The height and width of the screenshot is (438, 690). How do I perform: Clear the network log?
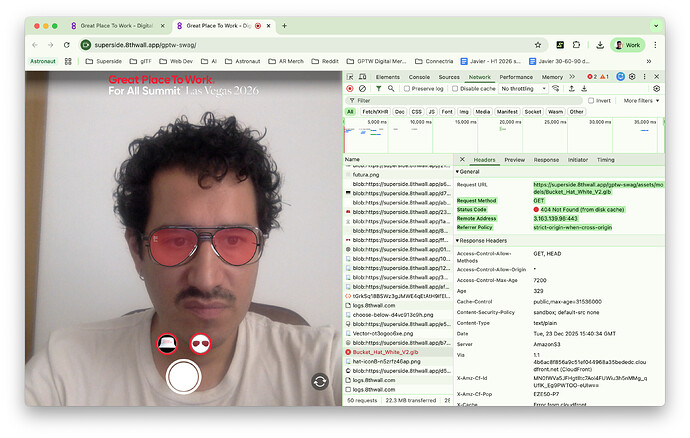click(362, 88)
